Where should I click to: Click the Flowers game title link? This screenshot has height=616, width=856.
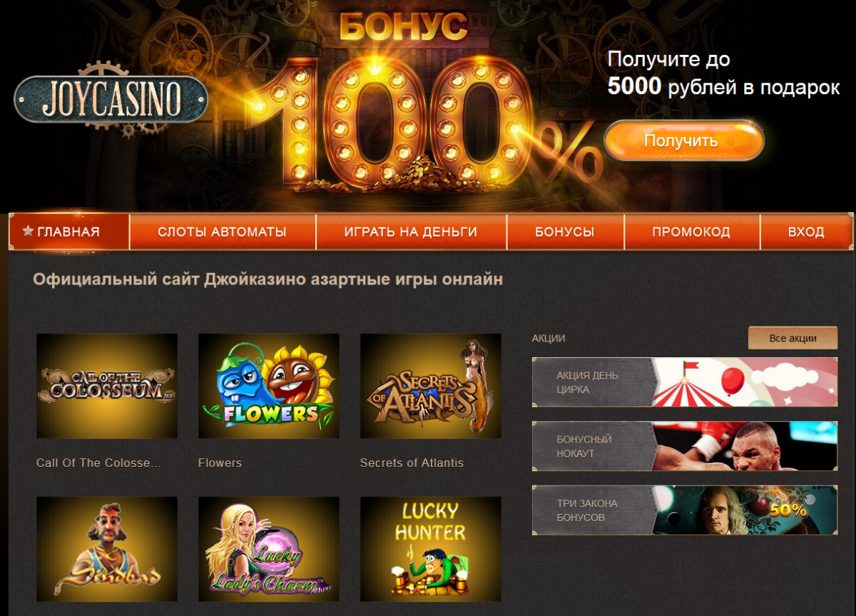pos(220,463)
